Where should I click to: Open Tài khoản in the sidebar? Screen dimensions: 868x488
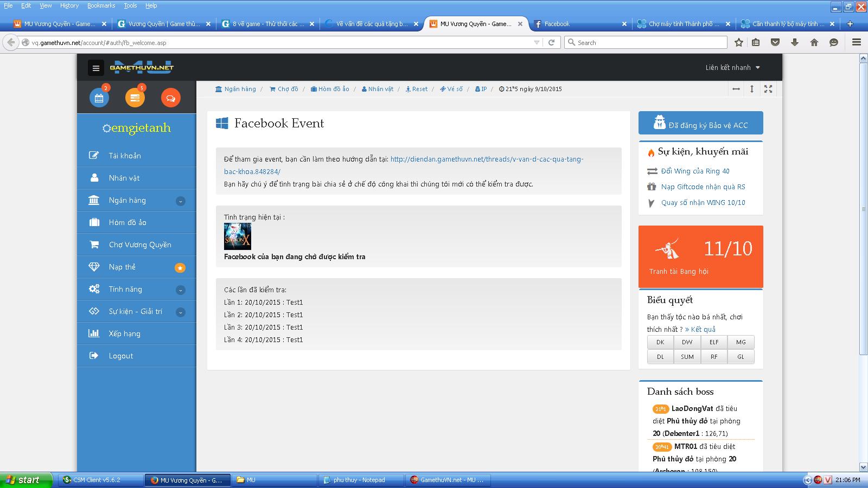[x=137, y=156]
